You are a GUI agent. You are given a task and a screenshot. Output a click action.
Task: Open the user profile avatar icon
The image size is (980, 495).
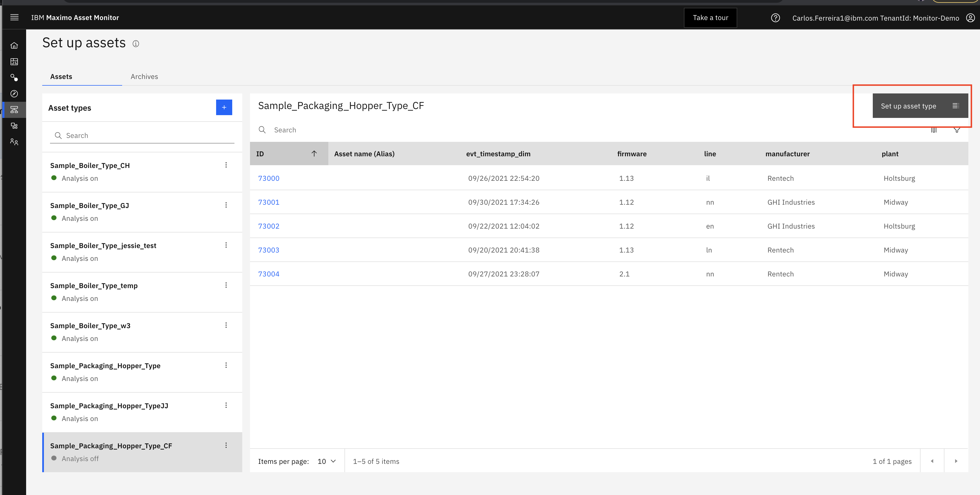(971, 18)
